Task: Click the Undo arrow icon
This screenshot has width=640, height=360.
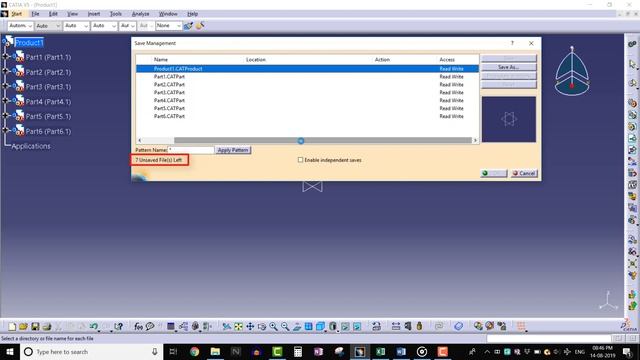Action: point(94,326)
